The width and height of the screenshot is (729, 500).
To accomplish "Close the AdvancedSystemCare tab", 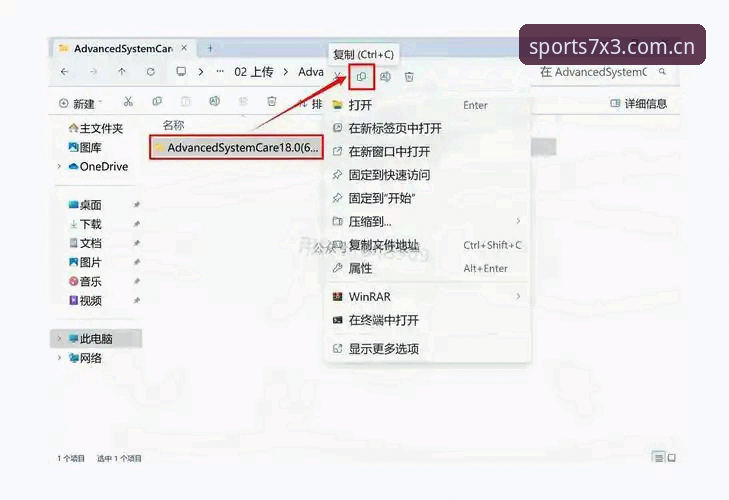I will pyautogui.click(x=185, y=48).
